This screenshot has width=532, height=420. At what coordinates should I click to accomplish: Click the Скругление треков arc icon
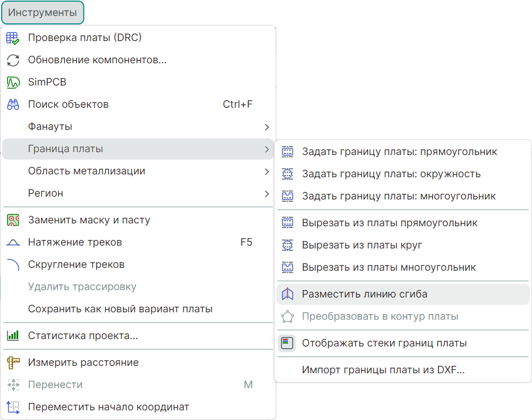pyautogui.click(x=13, y=265)
